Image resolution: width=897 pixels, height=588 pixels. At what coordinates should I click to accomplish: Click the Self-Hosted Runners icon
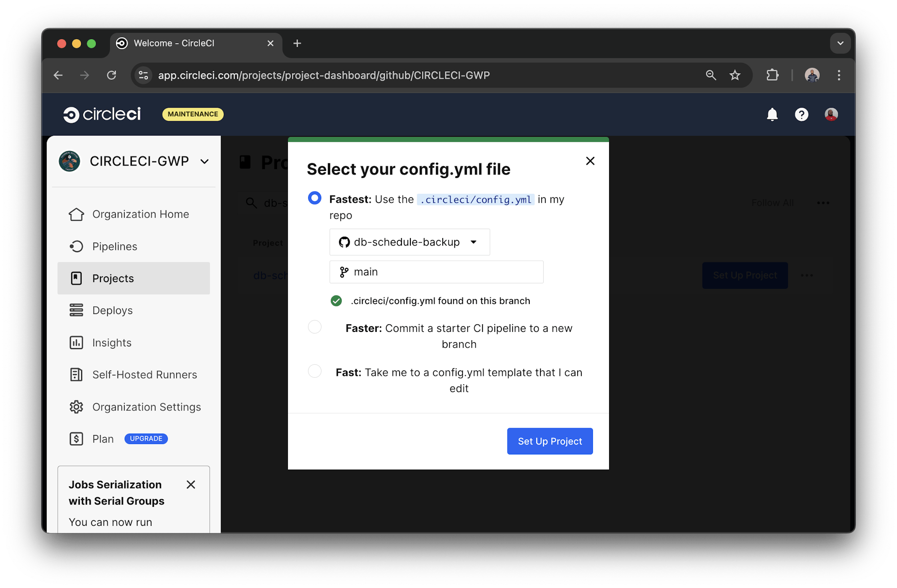click(76, 375)
